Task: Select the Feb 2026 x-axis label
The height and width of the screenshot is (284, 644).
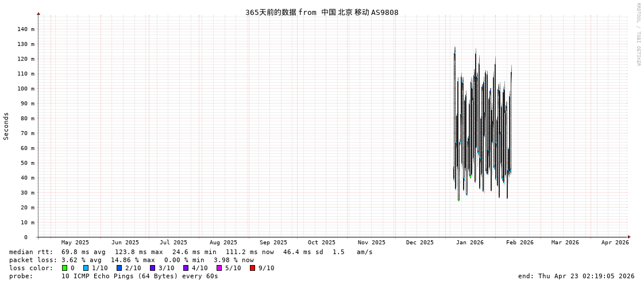Action: (x=519, y=243)
